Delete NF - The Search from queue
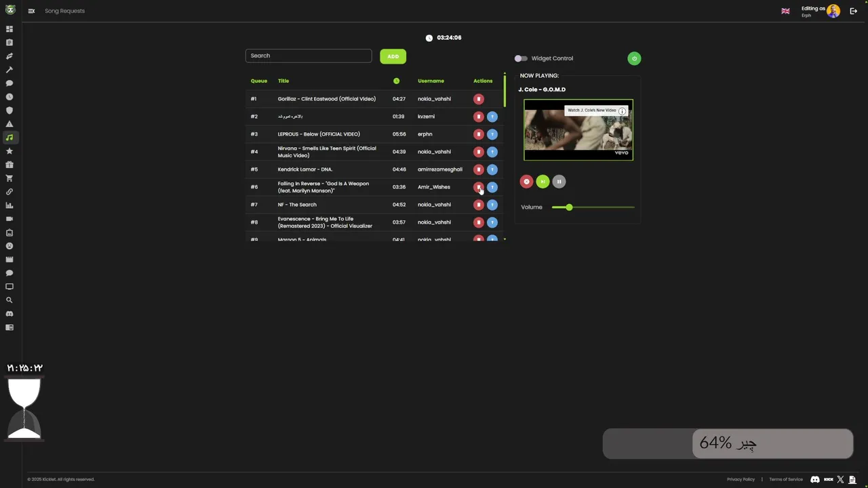 click(479, 205)
